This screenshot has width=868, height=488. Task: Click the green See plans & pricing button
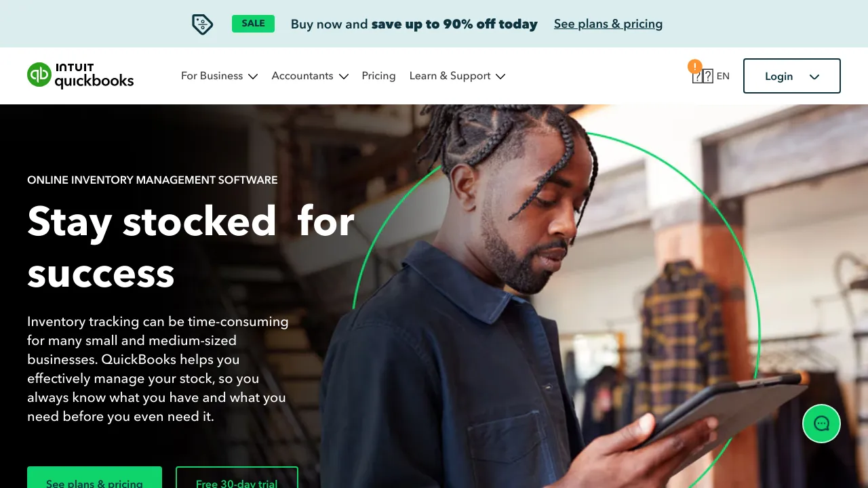pos(94,477)
